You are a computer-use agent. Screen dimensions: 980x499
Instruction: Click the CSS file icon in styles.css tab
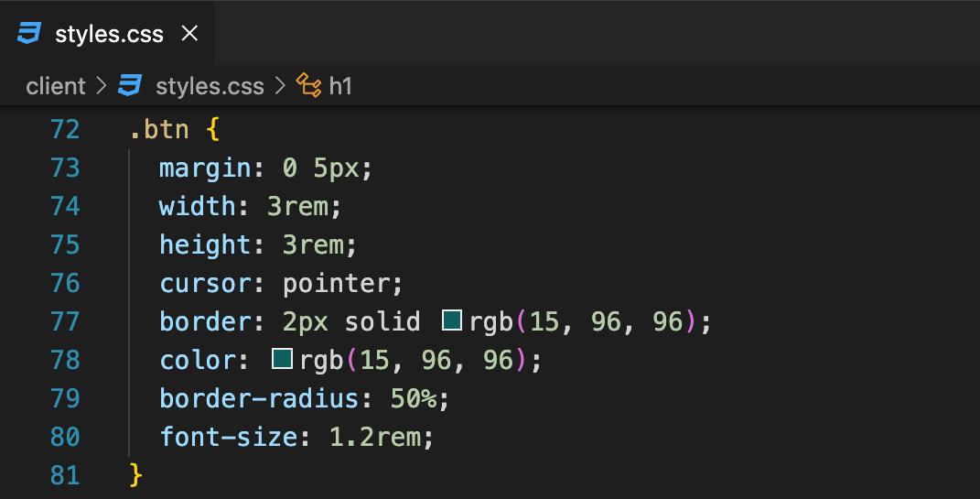coord(28,33)
